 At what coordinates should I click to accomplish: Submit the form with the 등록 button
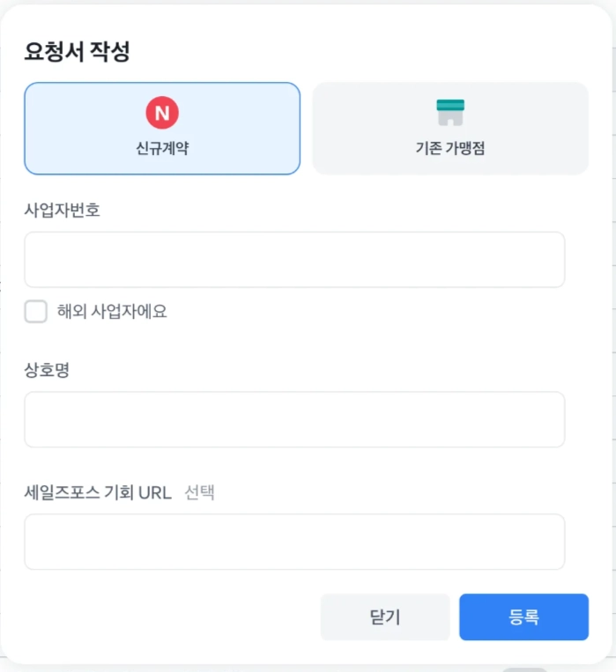(x=523, y=617)
